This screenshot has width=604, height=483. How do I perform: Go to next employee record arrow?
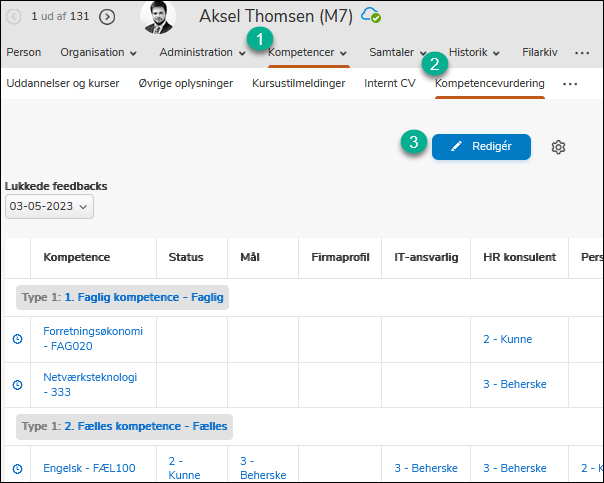pyautogui.click(x=107, y=16)
